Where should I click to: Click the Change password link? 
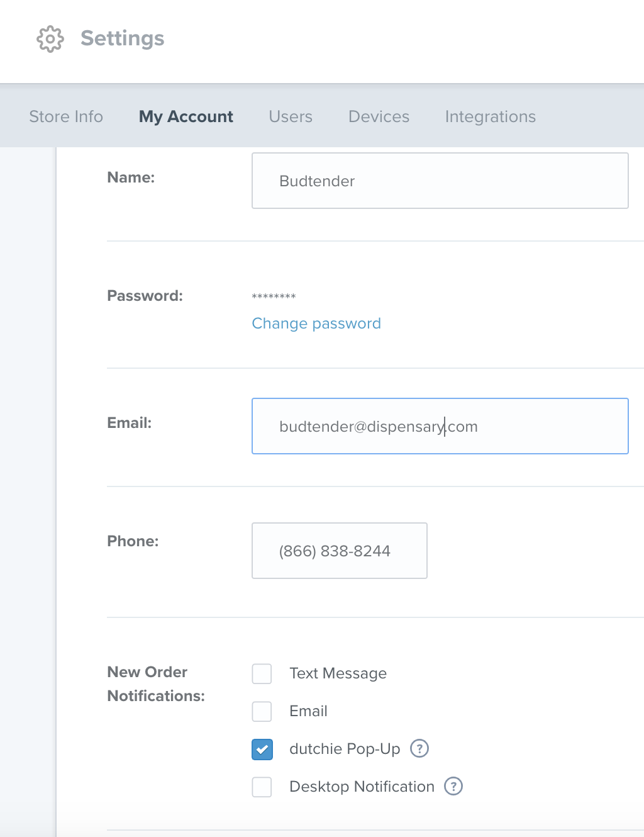click(x=316, y=323)
